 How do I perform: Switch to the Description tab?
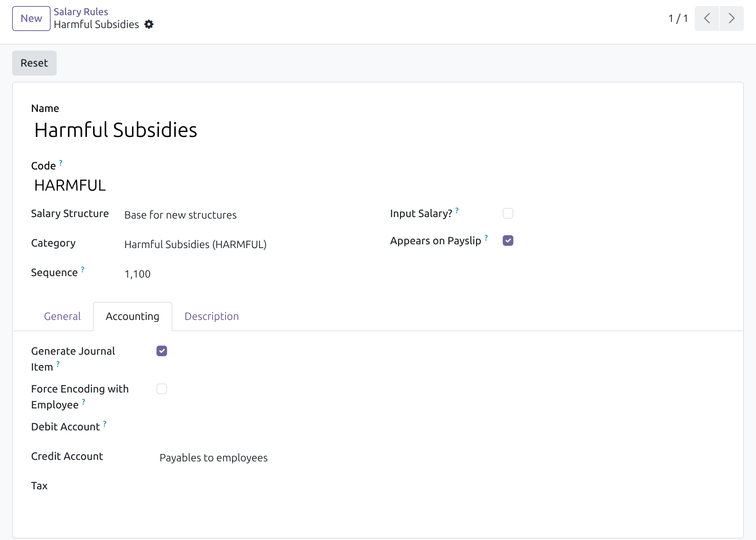[212, 316]
